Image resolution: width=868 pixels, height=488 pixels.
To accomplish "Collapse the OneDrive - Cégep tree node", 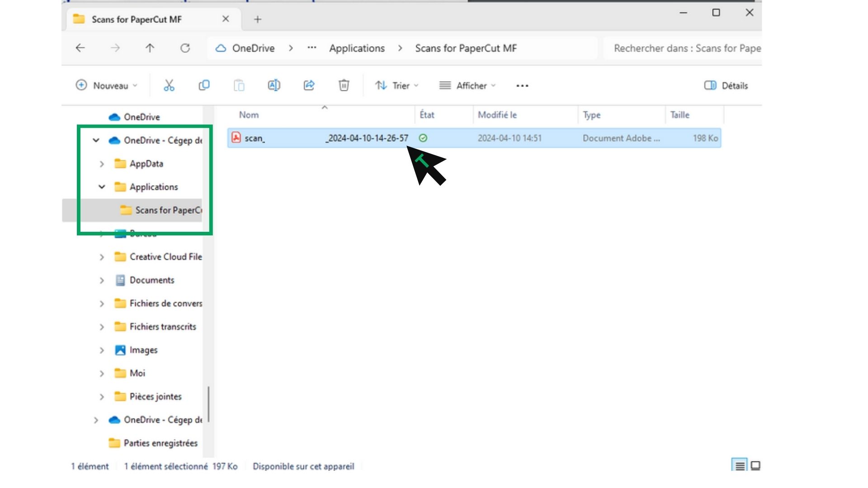I will coord(96,140).
